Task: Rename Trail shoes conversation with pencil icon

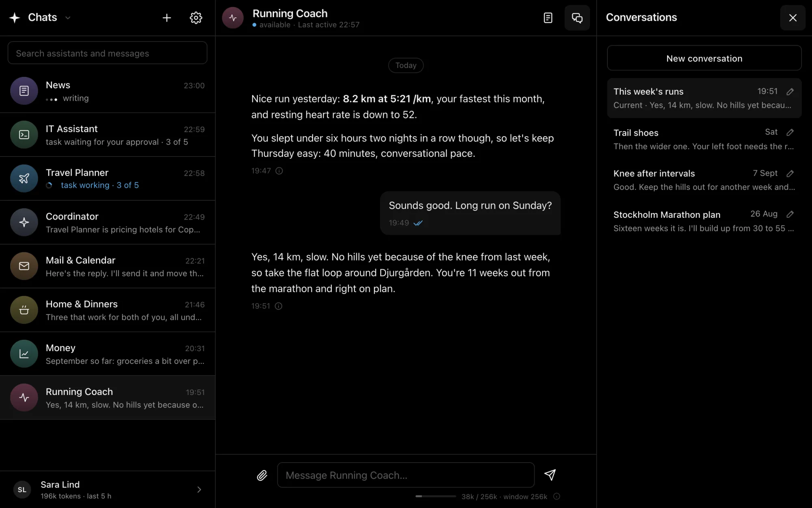Action: (x=790, y=132)
